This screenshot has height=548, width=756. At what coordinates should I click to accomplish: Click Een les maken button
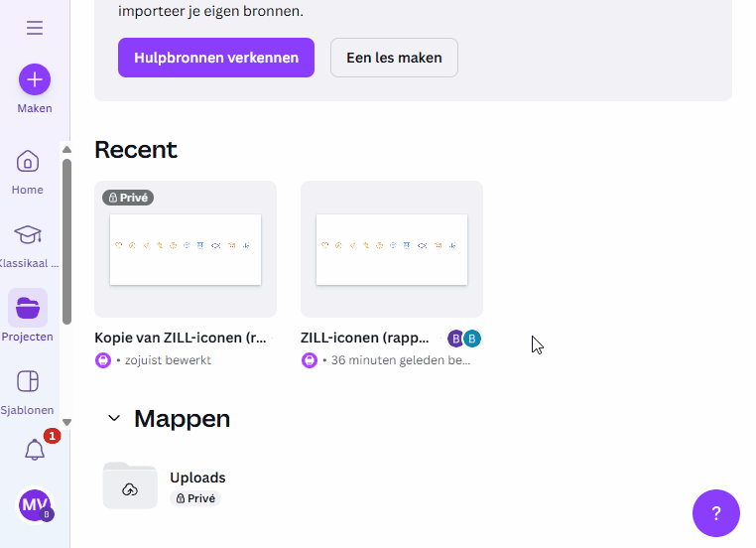click(x=394, y=58)
